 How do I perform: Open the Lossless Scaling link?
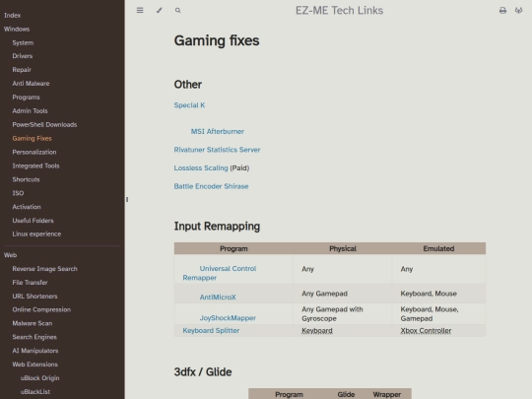pyautogui.click(x=201, y=168)
